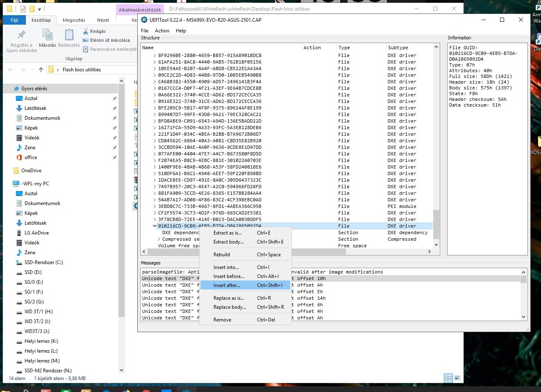Open LG AirDrive location
Image resolution: width=541 pixels, height=392 pixels.
pyautogui.click(x=36, y=233)
